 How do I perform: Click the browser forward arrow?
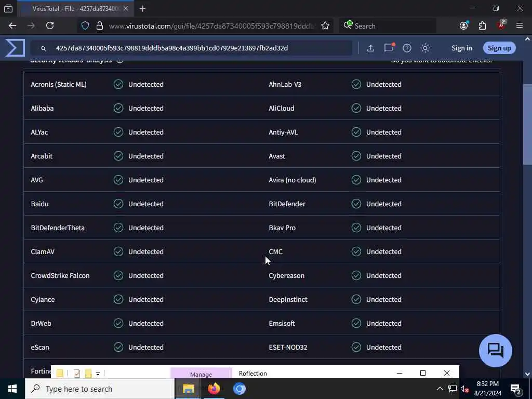(x=31, y=26)
